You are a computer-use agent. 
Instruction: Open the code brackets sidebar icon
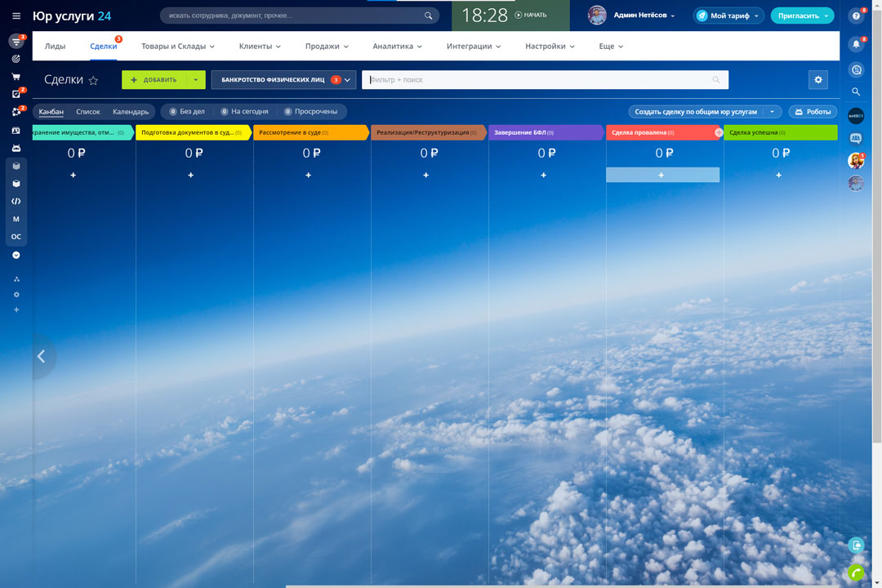[x=16, y=201]
